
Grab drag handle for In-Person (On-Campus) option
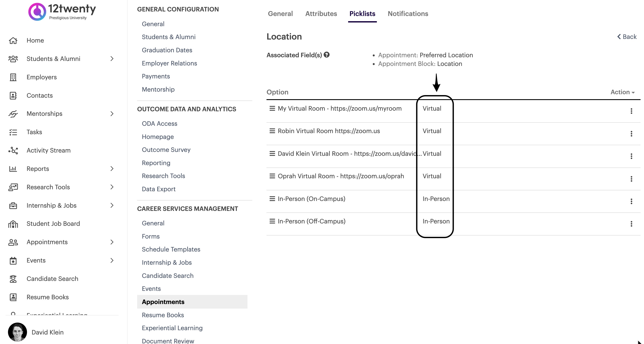pos(272,199)
